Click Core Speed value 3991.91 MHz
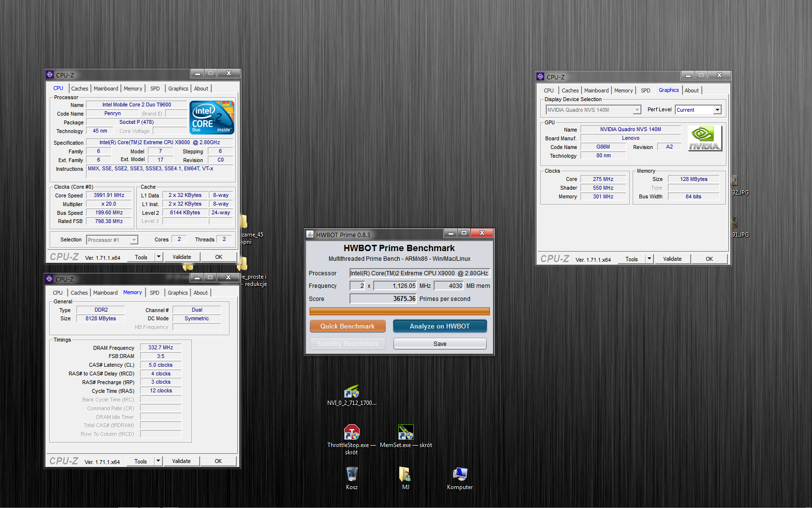812x508 pixels. pyautogui.click(x=109, y=195)
